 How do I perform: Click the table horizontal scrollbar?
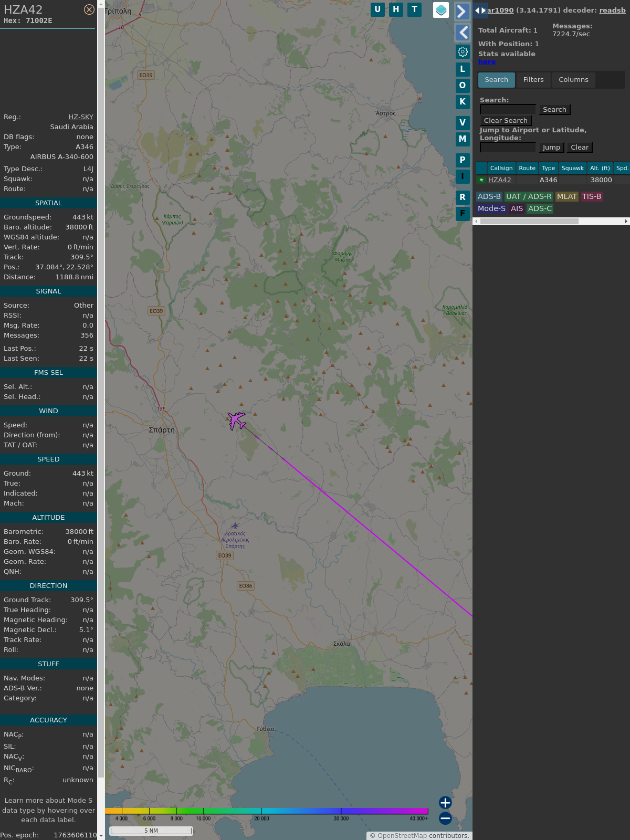click(x=529, y=222)
